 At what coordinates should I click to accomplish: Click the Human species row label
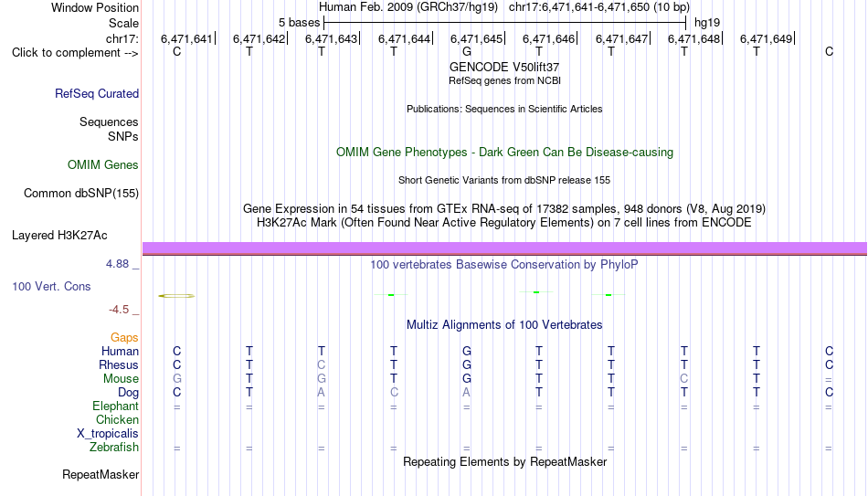120,351
